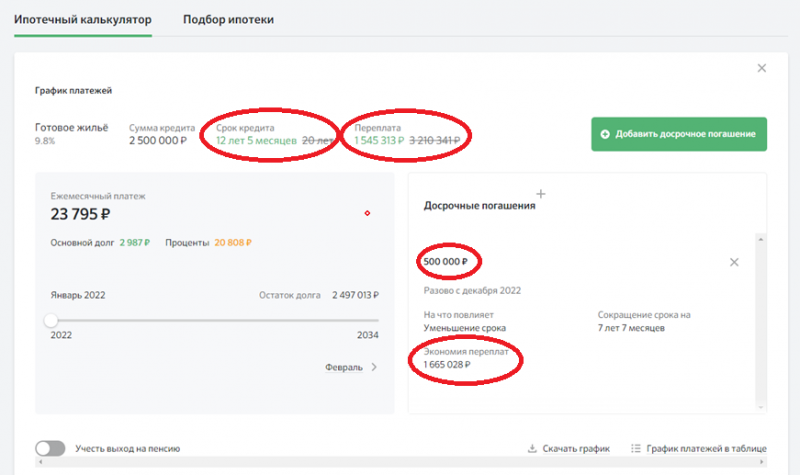
Task: Close the График платежей panel
Action: [762, 68]
